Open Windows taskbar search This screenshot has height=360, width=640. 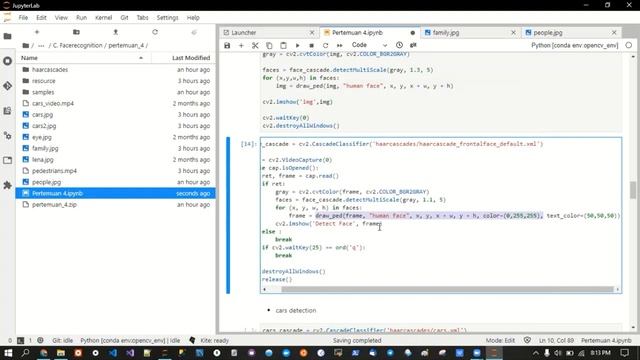[x=25, y=353]
